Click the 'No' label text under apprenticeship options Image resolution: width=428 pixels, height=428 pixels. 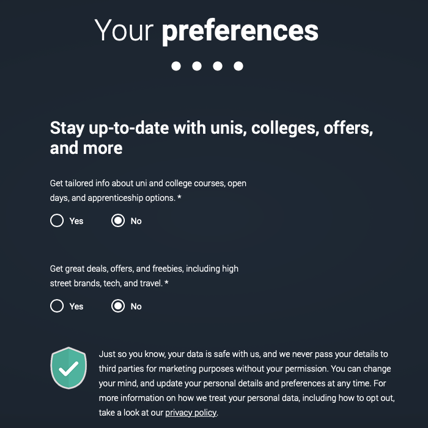[x=136, y=221]
